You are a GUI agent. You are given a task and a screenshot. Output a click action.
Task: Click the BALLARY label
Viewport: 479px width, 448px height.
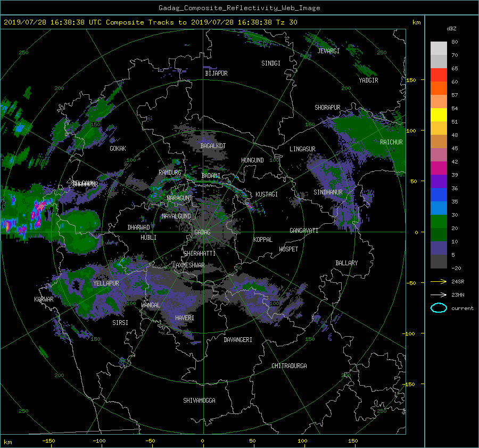tap(346, 263)
